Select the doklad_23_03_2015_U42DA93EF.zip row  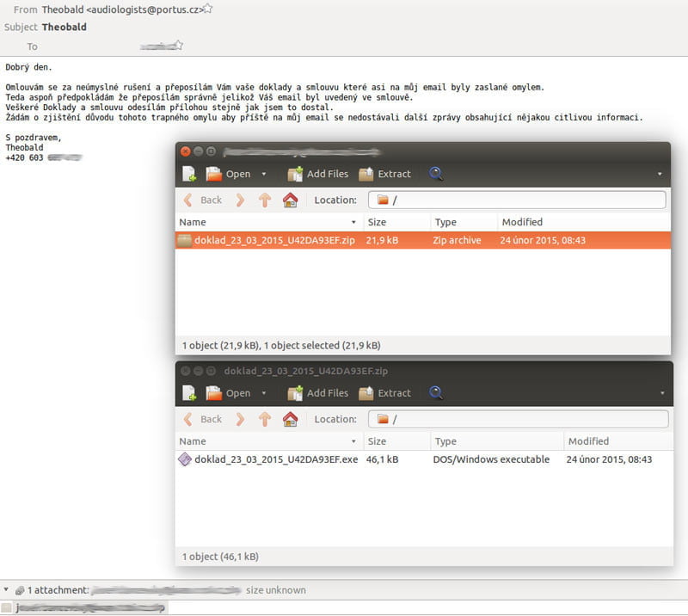(x=273, y=240)
